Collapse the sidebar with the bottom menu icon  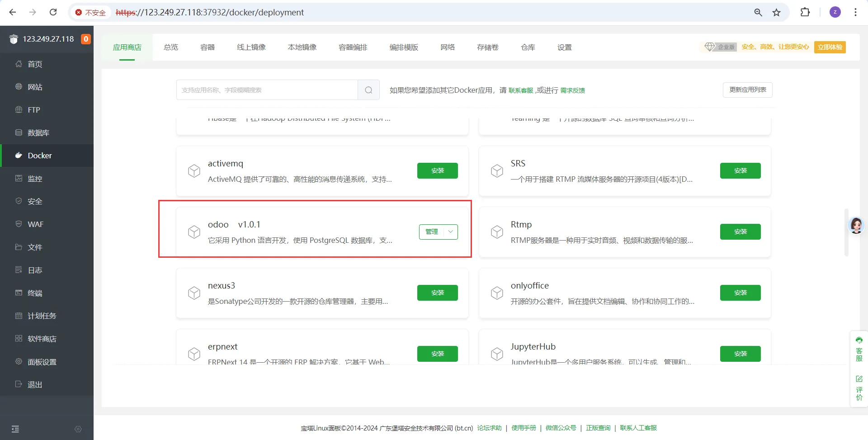(15, 429)
